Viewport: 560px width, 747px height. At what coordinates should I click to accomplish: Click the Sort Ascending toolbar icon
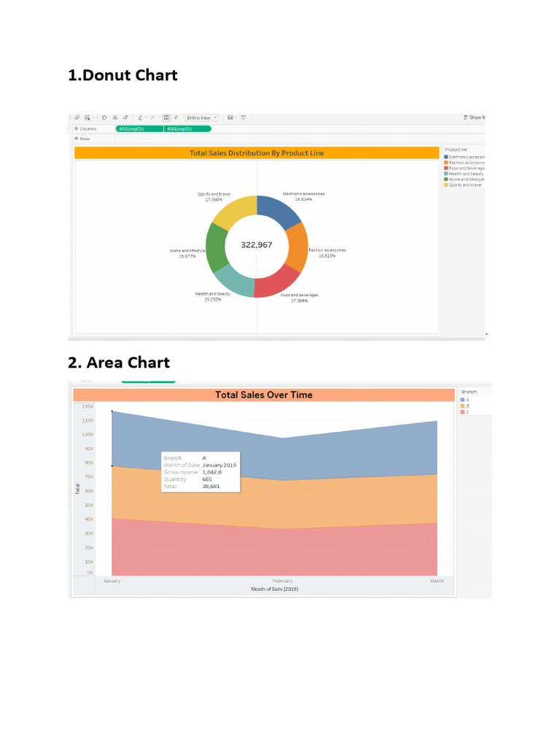(x=115, y=117)
